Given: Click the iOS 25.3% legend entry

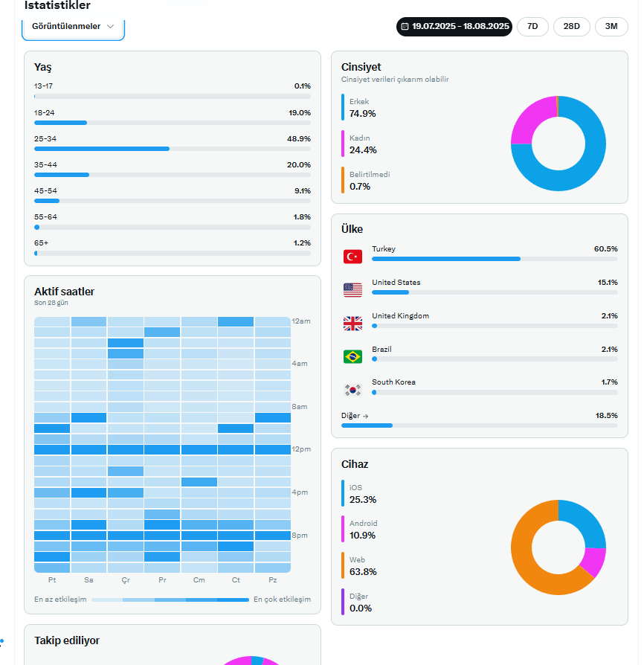Looking at the screenshot, I should pos(359,494).
